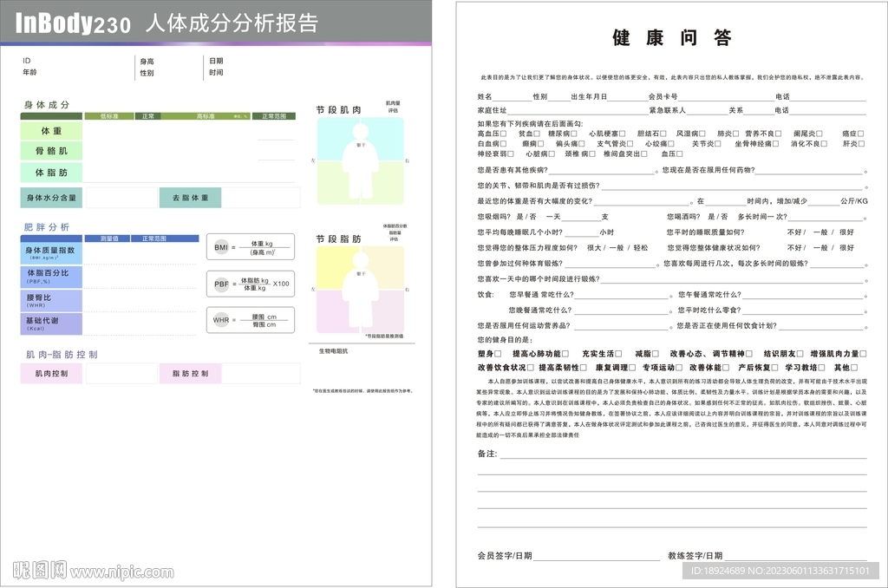
Task: Click the BMI formula box
Action: 251,247
